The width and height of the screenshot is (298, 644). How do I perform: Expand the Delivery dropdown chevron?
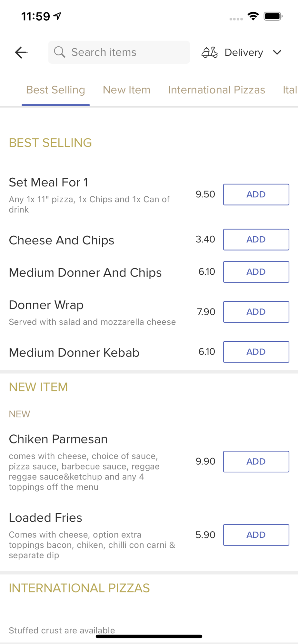277,52
